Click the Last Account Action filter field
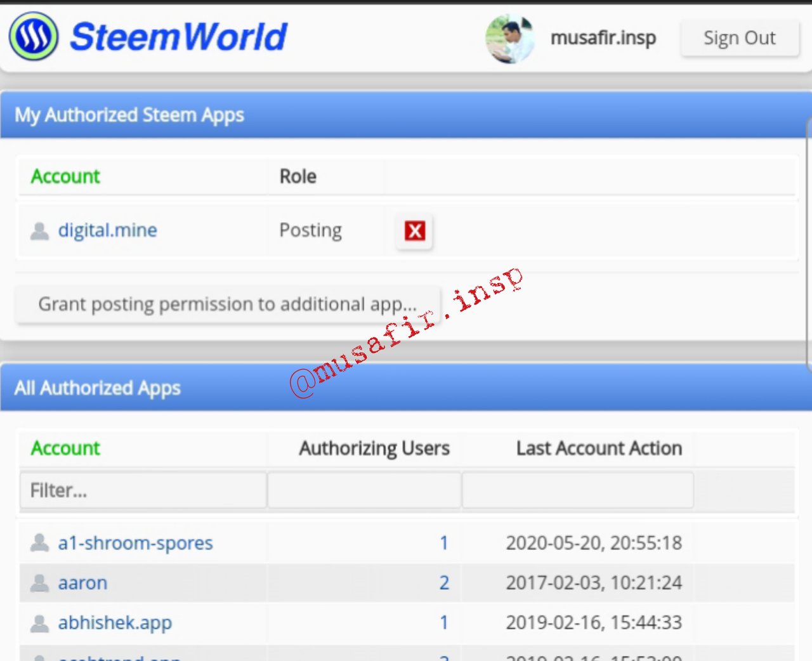The height and width of the screenshot is (661, 812). coord(577,490)
